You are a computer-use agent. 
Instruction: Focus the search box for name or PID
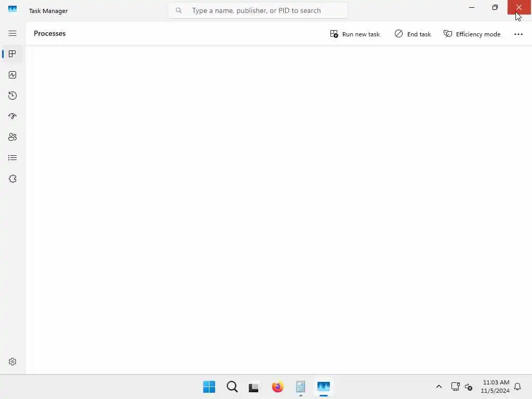pyautogui.click(x=258, y=10)
